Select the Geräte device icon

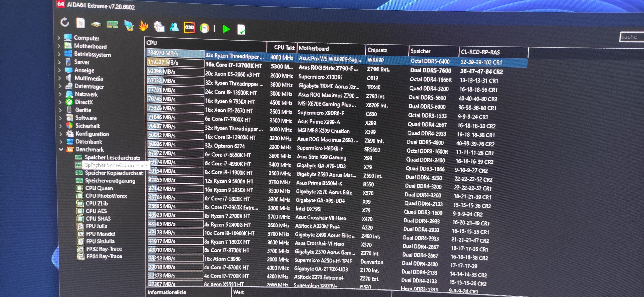(69, 110)
